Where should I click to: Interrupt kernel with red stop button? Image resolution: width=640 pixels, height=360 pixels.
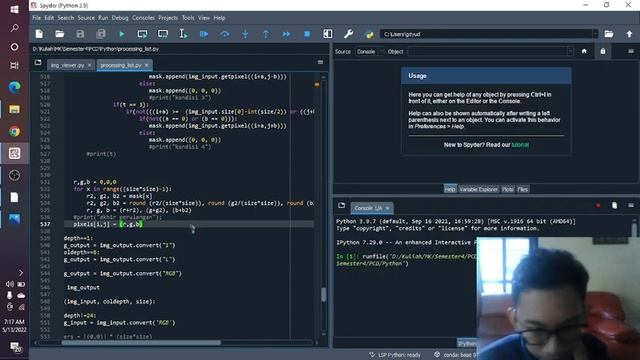[x=598, y=206]
